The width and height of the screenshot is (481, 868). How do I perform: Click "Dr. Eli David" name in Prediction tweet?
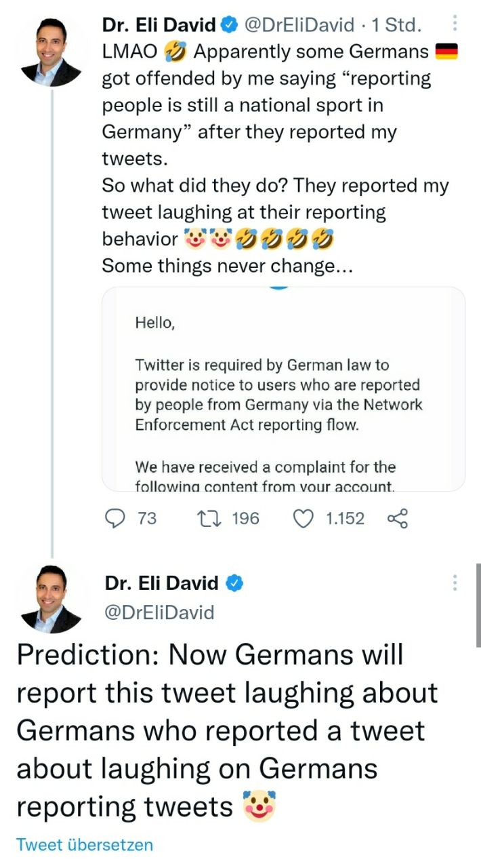161,583
